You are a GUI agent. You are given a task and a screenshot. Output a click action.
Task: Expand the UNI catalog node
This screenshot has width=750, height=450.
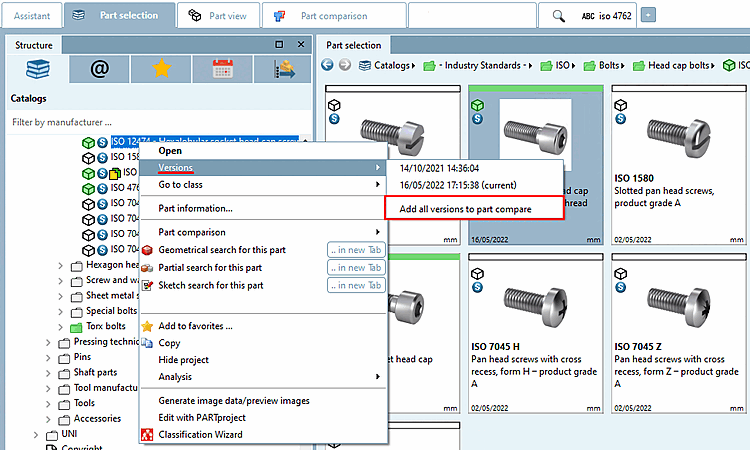click(35, 434)
